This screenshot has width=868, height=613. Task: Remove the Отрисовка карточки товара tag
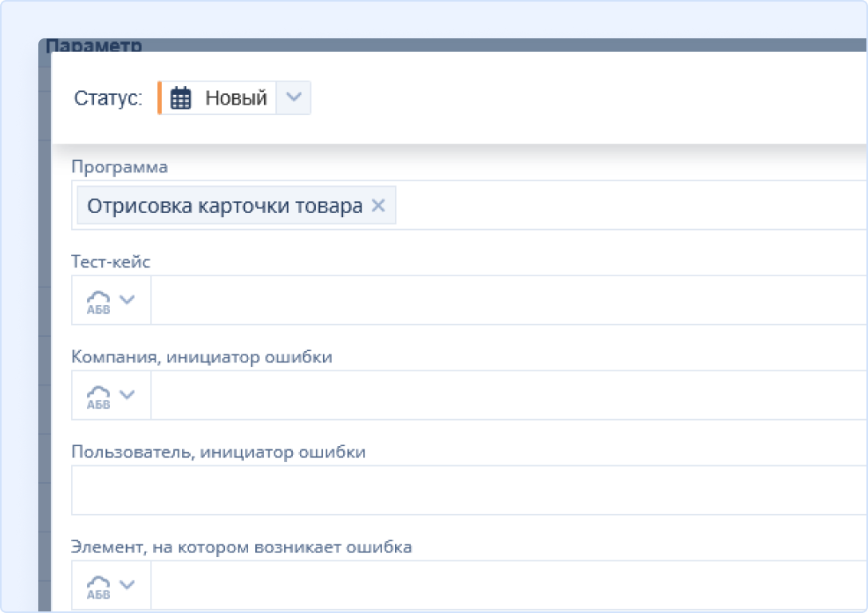point(378,206)
